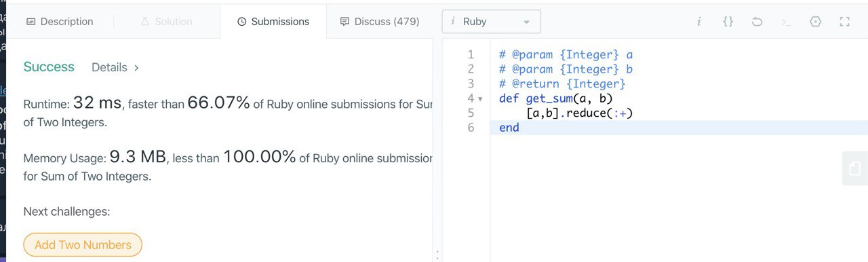The height and width of the screenshot is (262, 868).
Task: Click the copy document icon on right edge
Action: [855, 168]
